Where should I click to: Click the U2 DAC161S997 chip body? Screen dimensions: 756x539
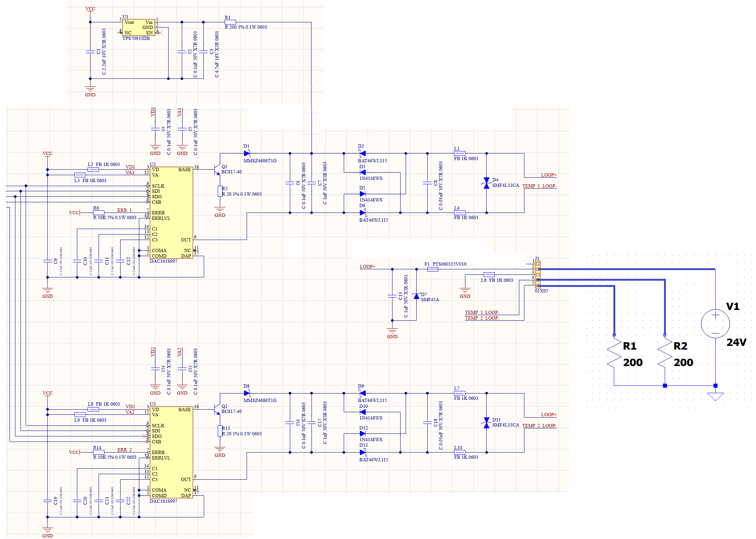pyautogui.click(x=171, y=213)
